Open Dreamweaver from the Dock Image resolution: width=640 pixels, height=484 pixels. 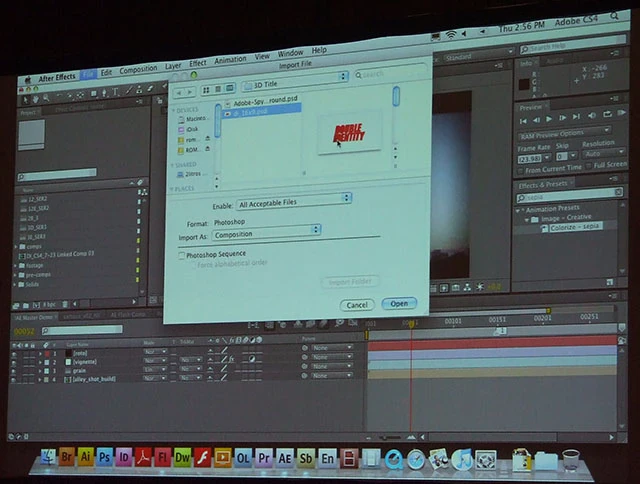point(182,458)
